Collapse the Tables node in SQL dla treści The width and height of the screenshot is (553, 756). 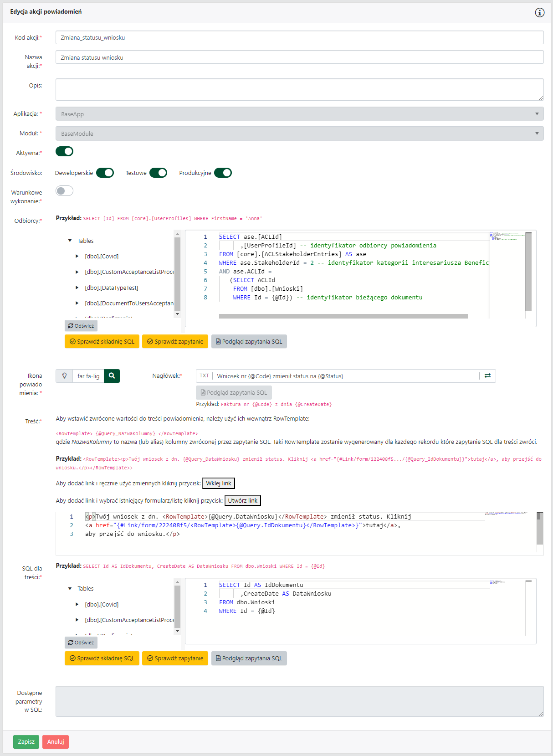[70, 589]
